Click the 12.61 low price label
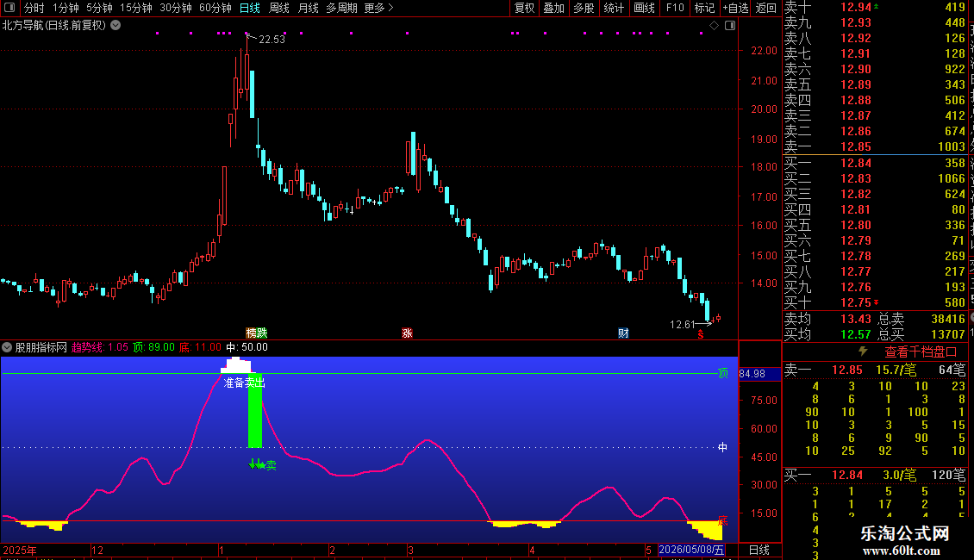Screen dimensions: 974x560 (x=682, y=325)
